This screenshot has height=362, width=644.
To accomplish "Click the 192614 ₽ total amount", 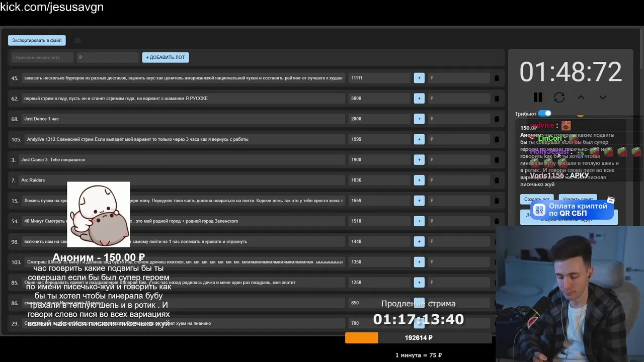I will (419, 338).
